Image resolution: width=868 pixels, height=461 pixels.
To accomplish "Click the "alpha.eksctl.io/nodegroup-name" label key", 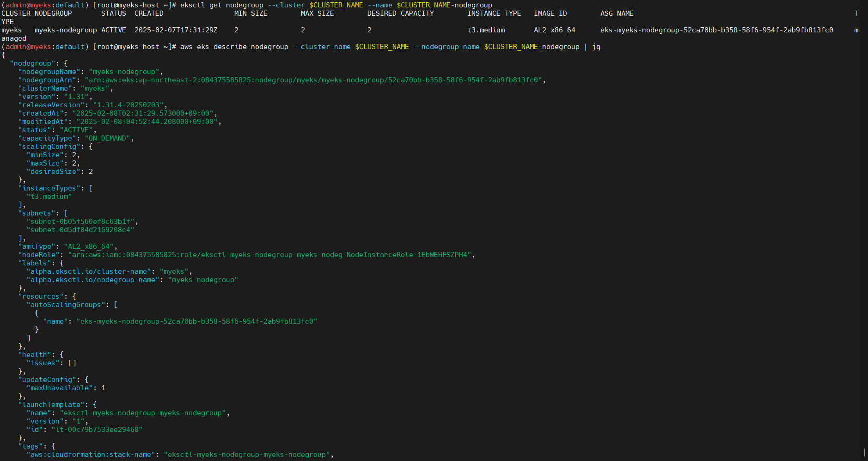I will click(93, 280).
